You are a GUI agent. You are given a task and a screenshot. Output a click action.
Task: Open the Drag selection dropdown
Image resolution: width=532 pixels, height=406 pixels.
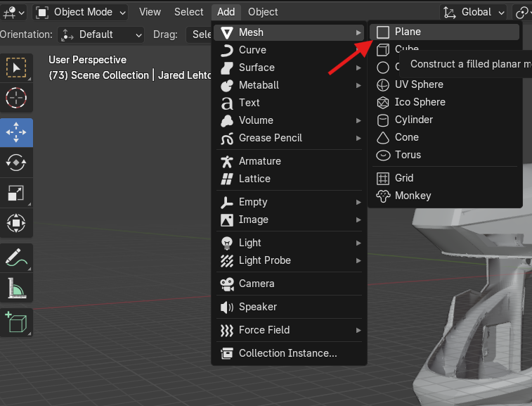(x=200, y=34)
